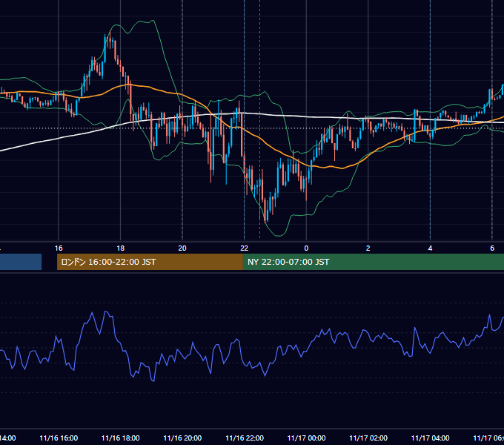Click the blue session bar before ロンドン

[21, 262]
